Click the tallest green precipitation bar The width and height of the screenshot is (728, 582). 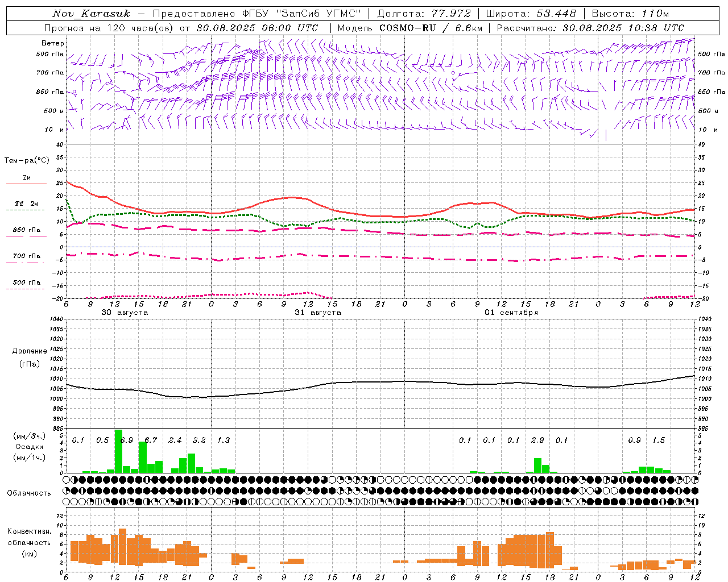[x=118, y=451]
